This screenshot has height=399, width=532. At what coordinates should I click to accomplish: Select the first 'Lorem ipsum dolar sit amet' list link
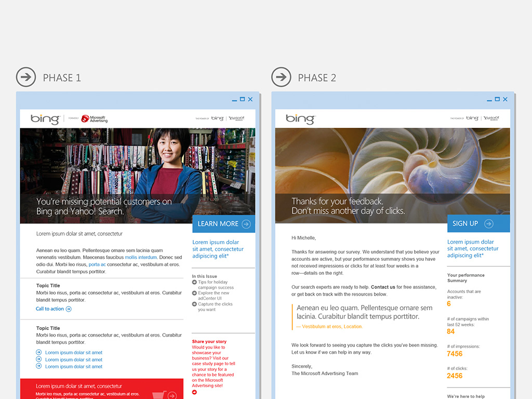[73, 353]
